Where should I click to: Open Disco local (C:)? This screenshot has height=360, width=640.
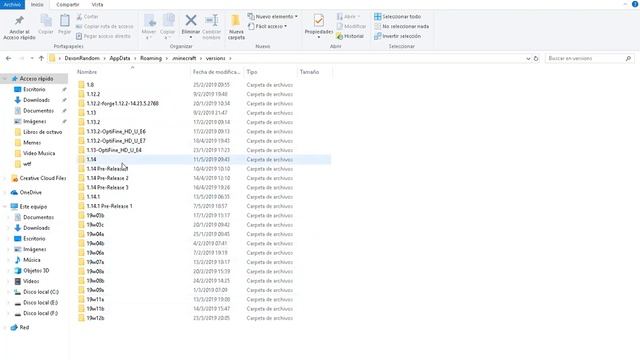click(41, 292)
